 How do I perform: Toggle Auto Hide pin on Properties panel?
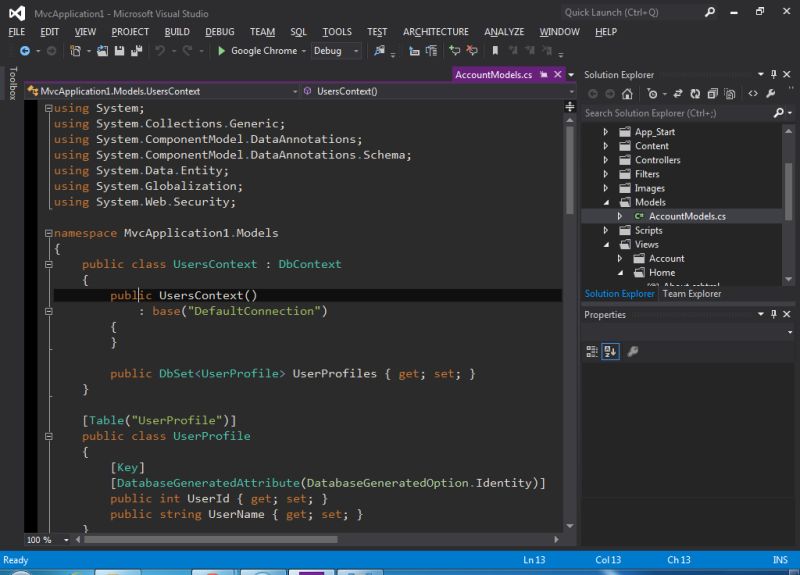point(774,314)
